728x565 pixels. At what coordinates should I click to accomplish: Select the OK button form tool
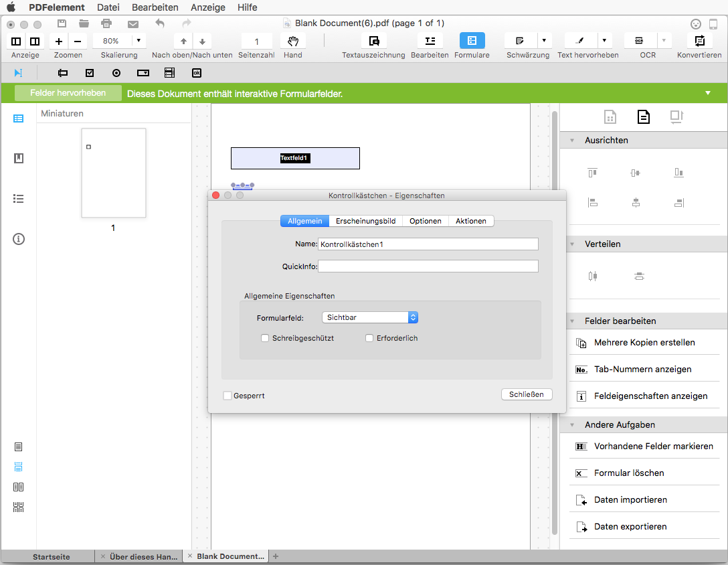click(x=197, y=73)
